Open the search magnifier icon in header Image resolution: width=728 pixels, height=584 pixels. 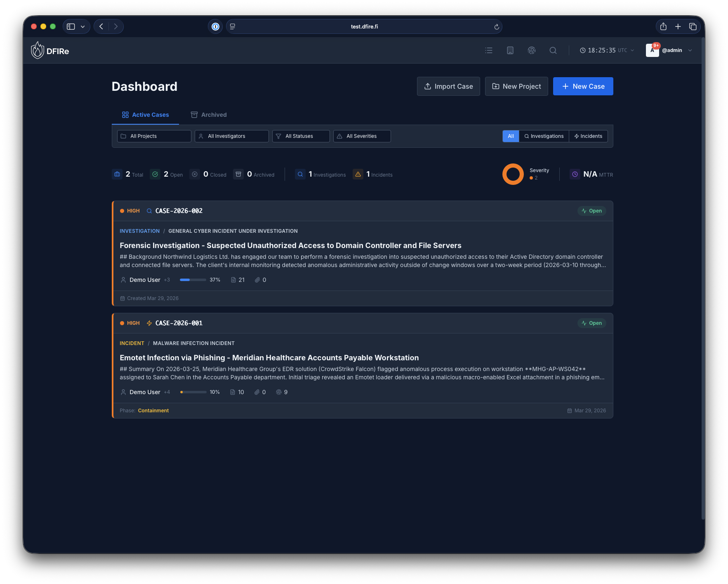point(553,50)
